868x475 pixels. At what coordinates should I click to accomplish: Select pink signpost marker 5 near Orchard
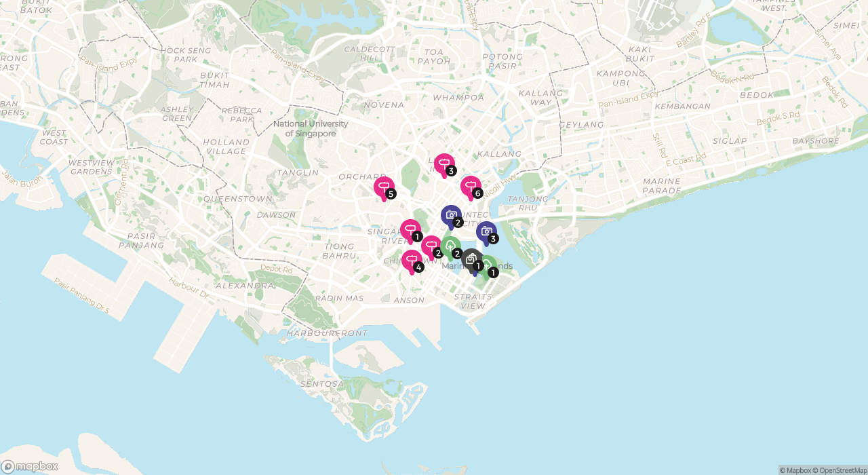pos(383,187)
